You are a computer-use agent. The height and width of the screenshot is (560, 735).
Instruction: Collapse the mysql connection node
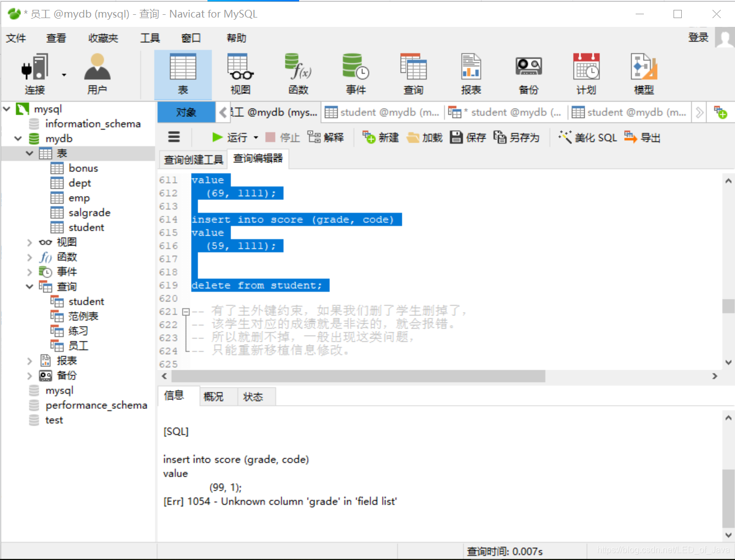point(7,109)
